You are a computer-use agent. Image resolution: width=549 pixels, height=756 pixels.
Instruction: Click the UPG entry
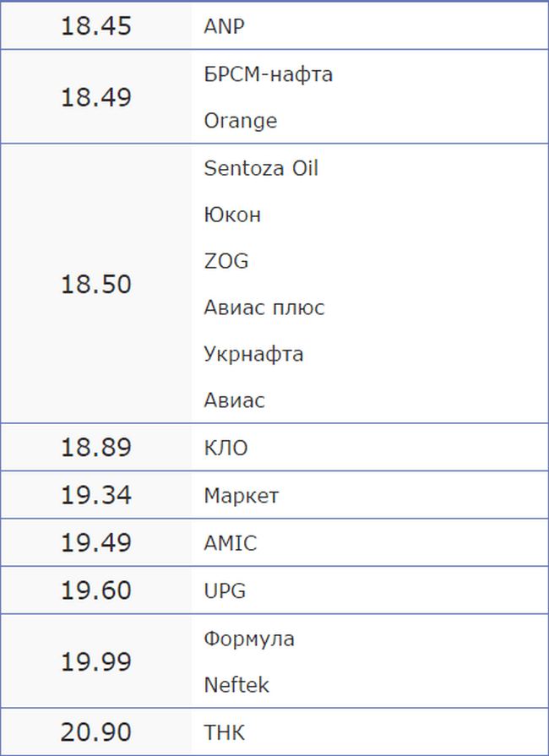[225, 590]
